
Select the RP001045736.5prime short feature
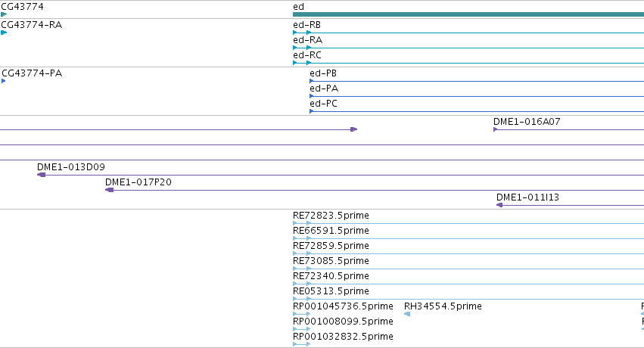pos(301,314)
